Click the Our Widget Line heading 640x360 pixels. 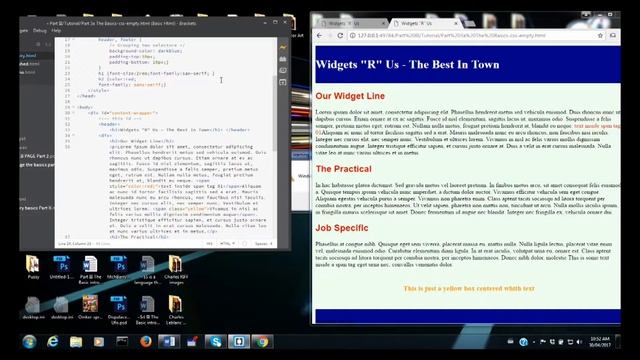pyautogui.click(x=350, y=96)
